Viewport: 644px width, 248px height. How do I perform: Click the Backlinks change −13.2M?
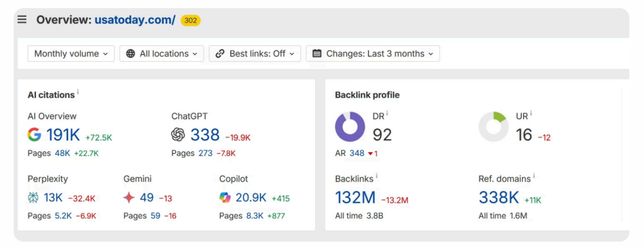[x=395, y=201]
